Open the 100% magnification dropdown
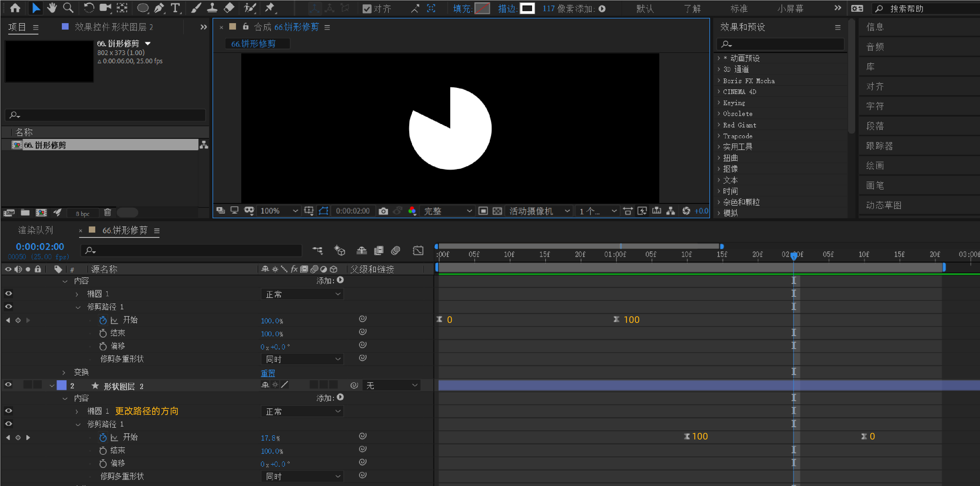Screen dimensions: 980x486 [x=279, y=211]
